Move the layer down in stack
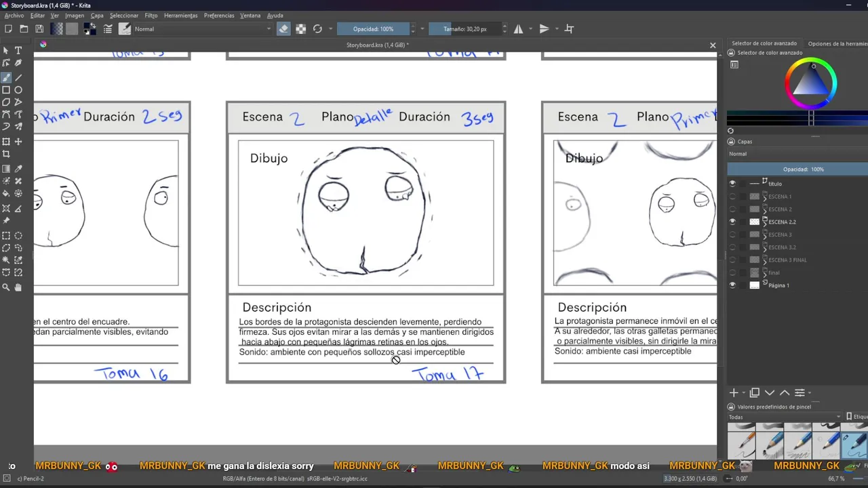Viewport: 868px width, 488px height. pos(770,392)
